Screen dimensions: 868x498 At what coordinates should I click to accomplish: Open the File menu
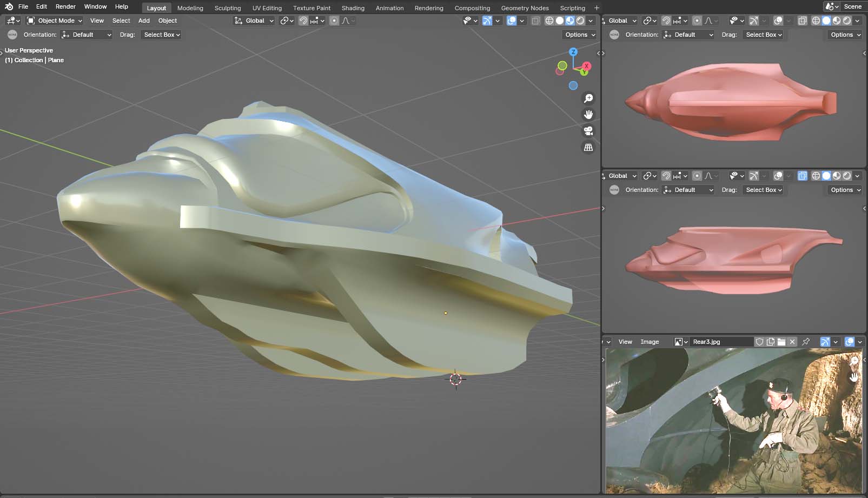click(23, 6)
